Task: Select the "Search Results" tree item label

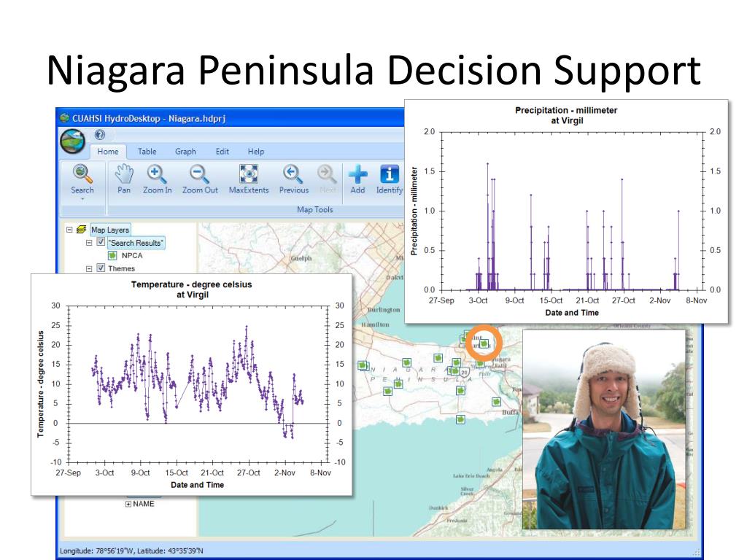Action: point(136,243)
